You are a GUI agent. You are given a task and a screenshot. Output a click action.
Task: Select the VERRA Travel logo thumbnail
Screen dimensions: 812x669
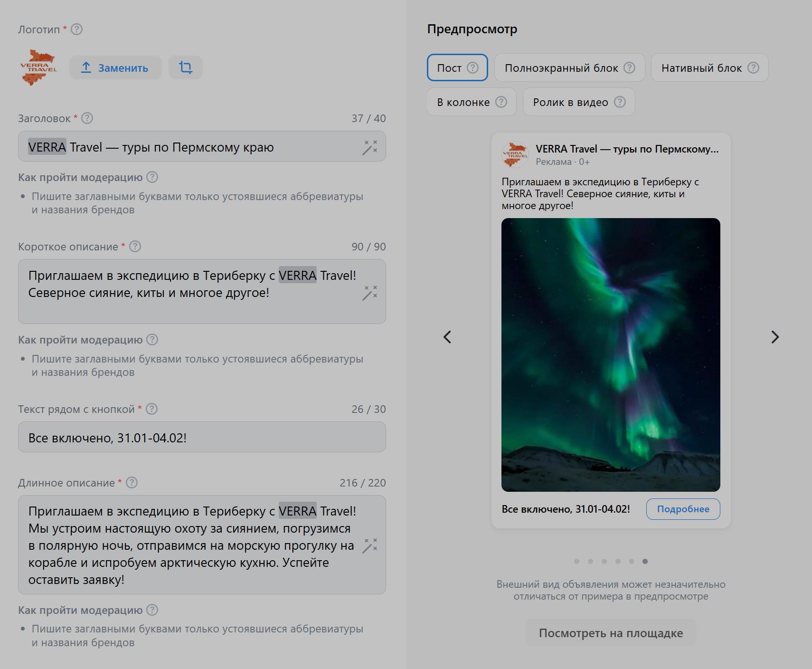click(38, 67)
